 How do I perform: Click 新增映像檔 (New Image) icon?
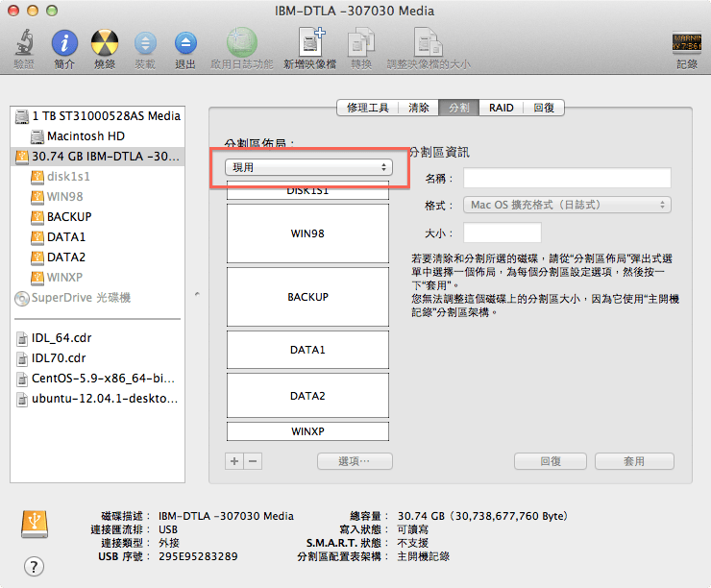tap(309, 43)
